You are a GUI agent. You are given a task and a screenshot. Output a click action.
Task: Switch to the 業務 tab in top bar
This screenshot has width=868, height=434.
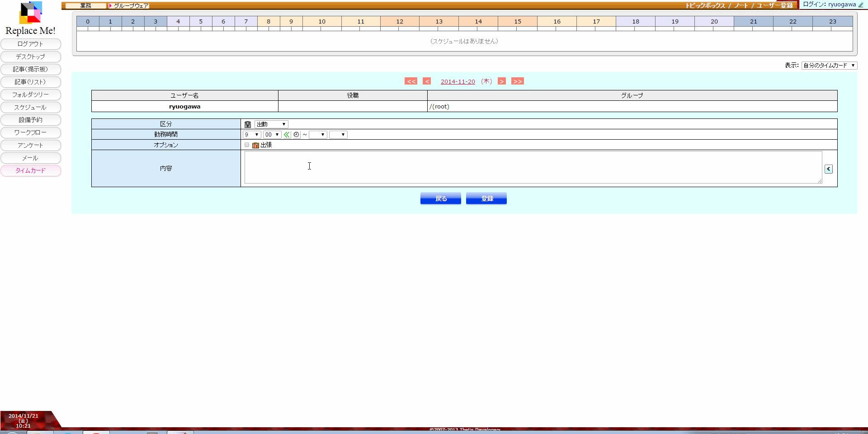85,6
